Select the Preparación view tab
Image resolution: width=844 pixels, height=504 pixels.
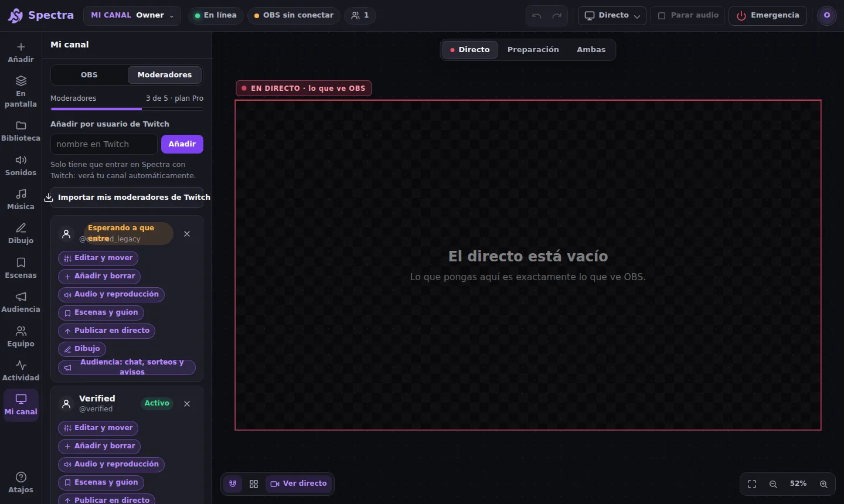tap(533, 50)
